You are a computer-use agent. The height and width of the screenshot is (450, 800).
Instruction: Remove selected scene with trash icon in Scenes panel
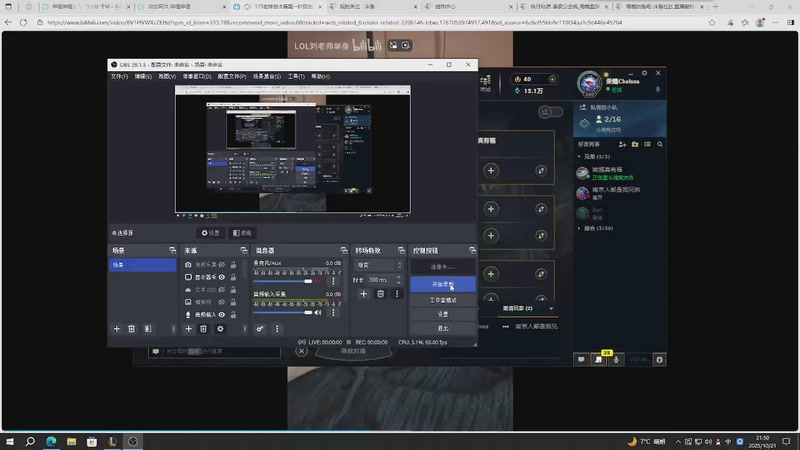point(131,329)
